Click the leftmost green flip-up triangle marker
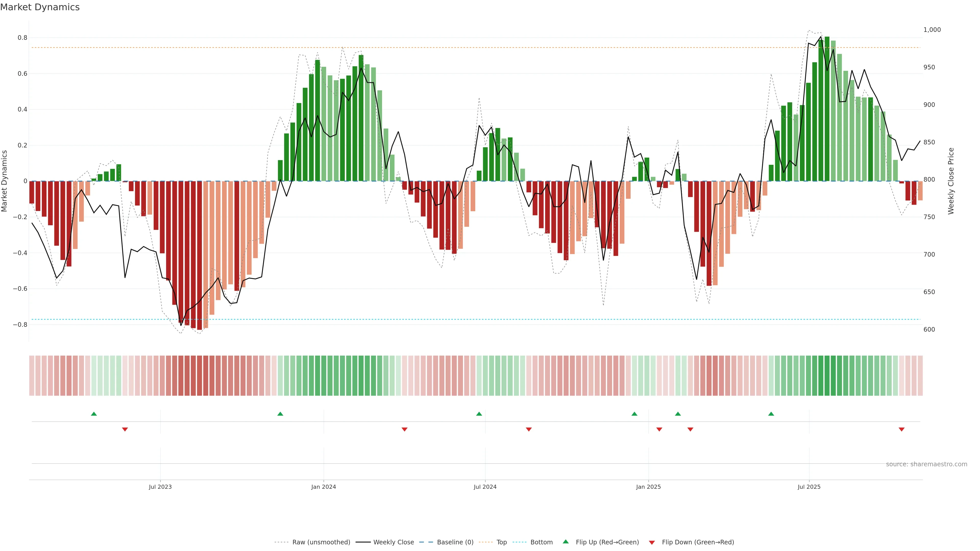This screenshot has width=980, height=551. [94, 414]
